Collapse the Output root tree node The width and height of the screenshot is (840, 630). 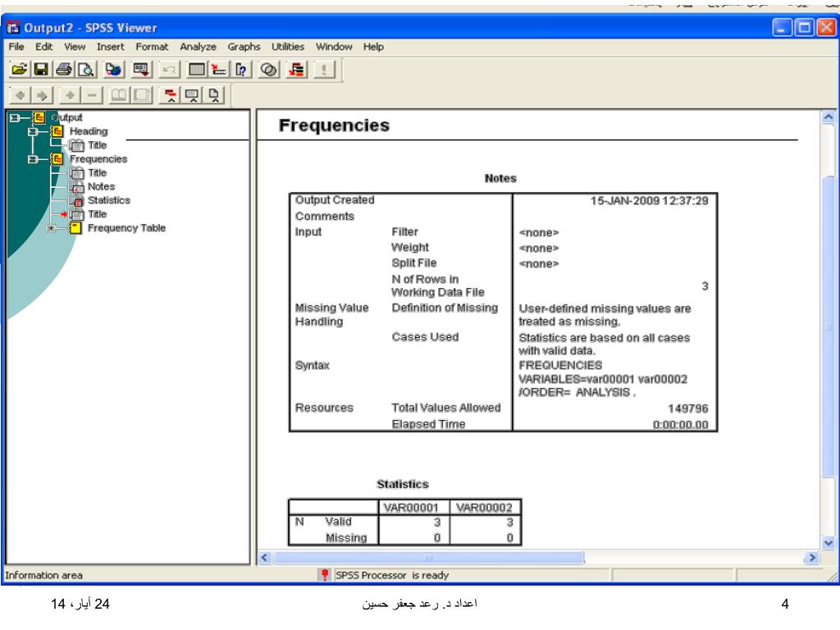15,117
